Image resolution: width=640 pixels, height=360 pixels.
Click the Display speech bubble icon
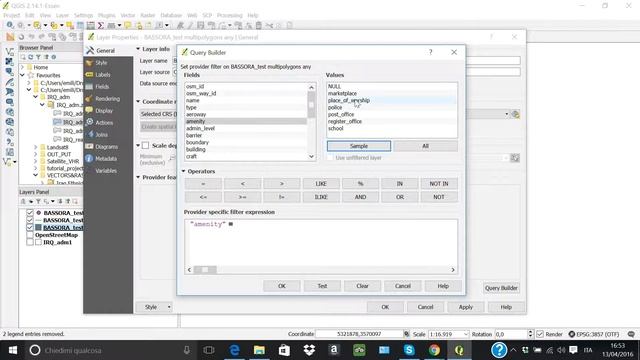click(89, 111)
